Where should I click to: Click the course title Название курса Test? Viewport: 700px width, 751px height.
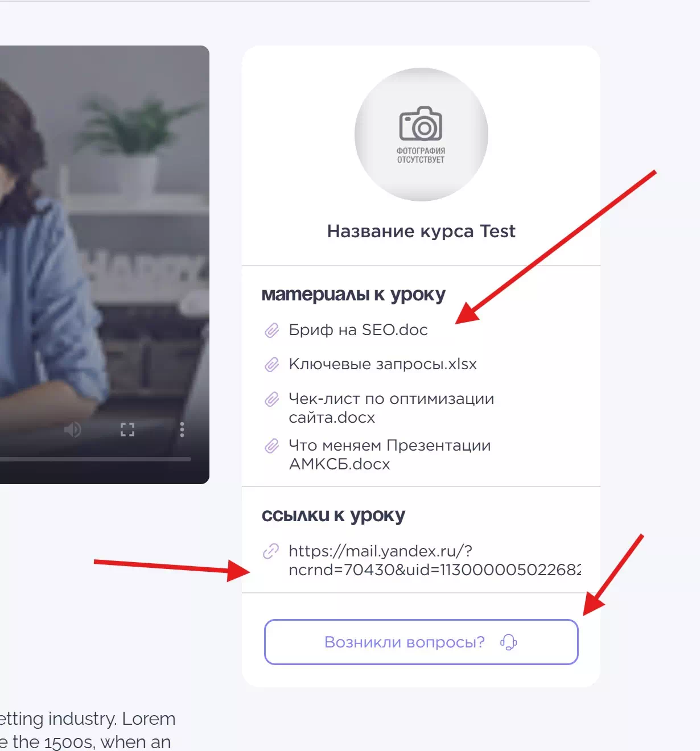click(x=421, y=231)
